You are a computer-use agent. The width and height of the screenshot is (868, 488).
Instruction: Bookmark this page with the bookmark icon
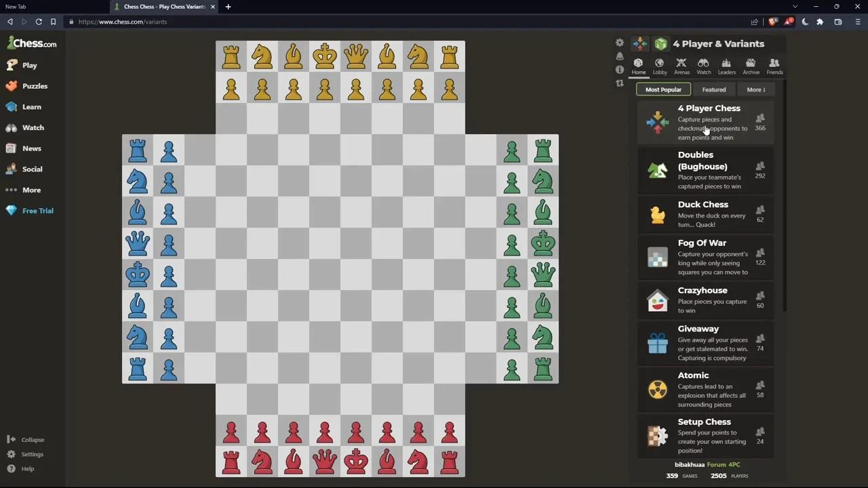pos(53,22)
